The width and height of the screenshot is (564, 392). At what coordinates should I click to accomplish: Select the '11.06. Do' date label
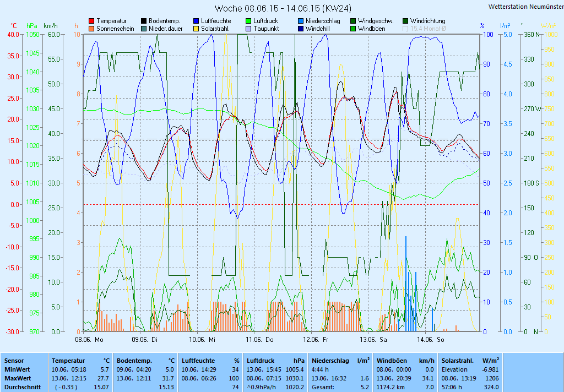(x=260, y=340)
